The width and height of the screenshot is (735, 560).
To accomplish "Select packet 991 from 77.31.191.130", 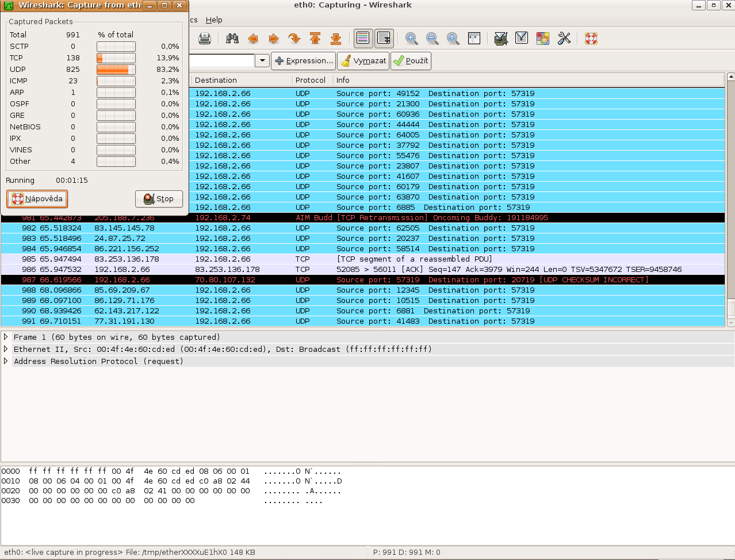I will (x=363, y=321).
